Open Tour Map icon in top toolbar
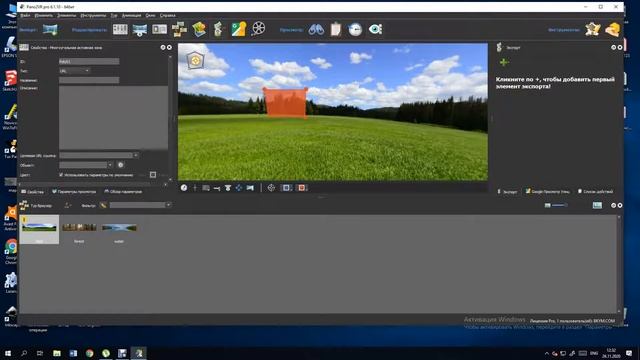This screenshot has height=360, width=640. point(179,29)
